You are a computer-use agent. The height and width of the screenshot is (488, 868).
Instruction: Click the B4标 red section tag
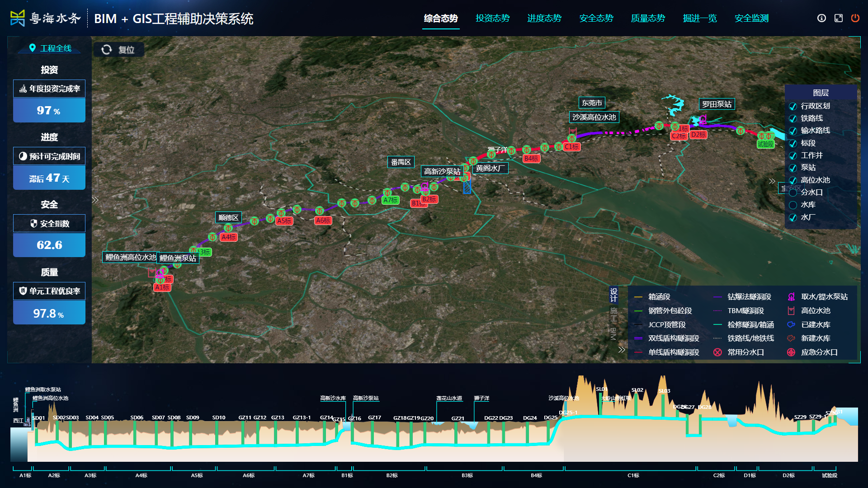tap(531, 159)
